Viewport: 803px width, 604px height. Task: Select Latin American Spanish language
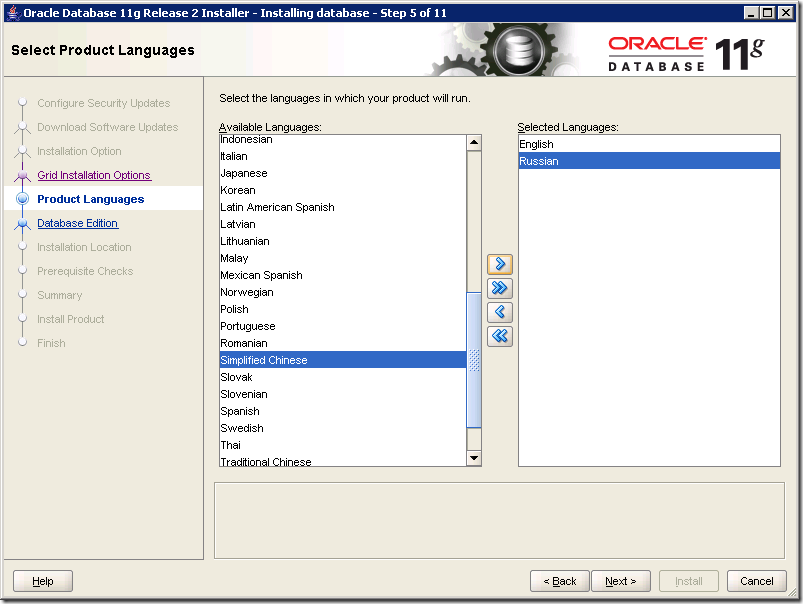point(343,207)
